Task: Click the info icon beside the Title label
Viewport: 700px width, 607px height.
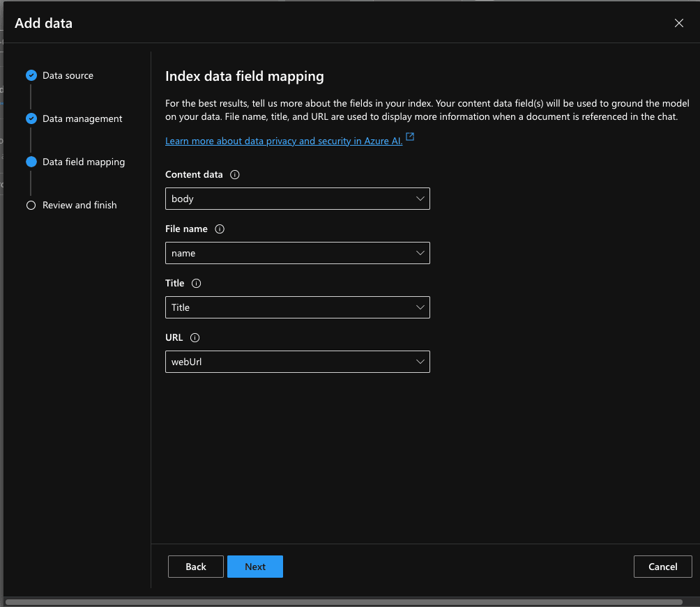Action: pyautogui.click(x=196, y=284)
